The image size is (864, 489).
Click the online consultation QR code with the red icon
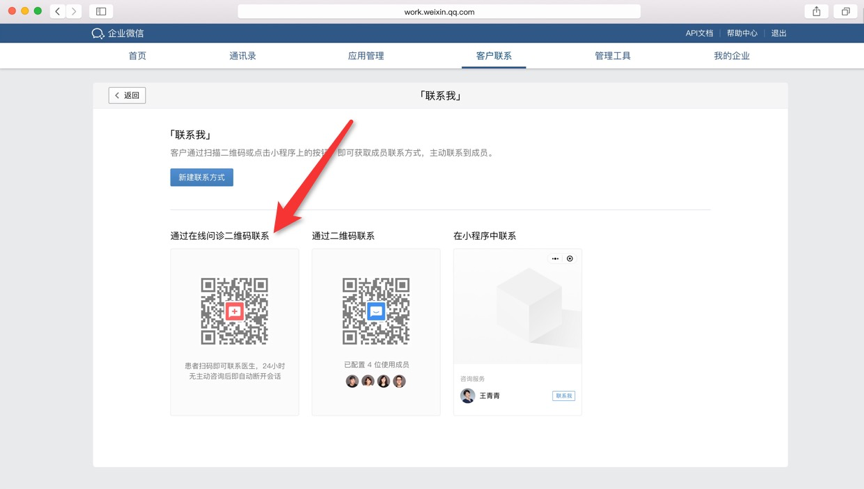click(234, 311)
